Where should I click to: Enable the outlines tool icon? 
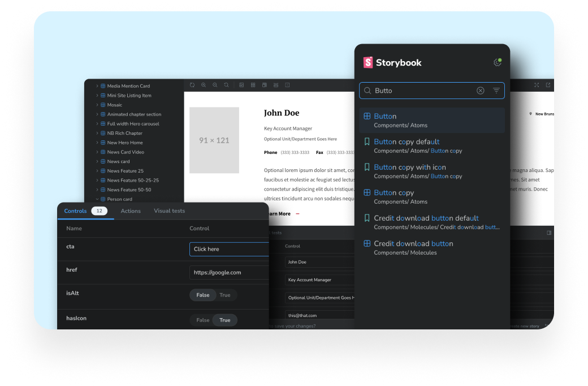click(287, 85)
